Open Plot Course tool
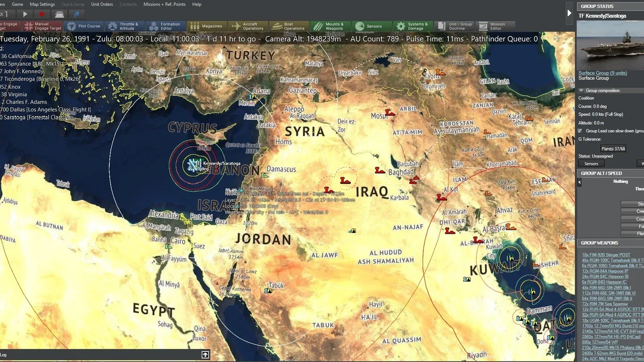 (84, 26)
